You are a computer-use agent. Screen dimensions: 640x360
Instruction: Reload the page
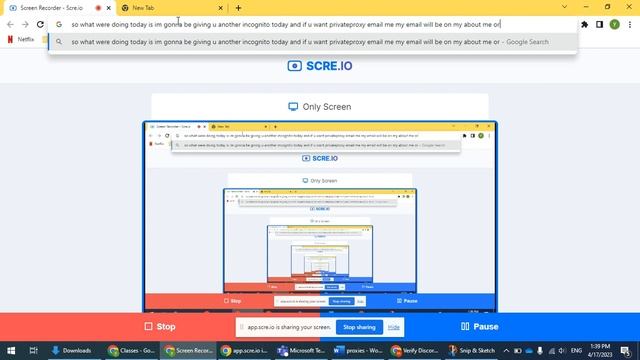(40, 24)
